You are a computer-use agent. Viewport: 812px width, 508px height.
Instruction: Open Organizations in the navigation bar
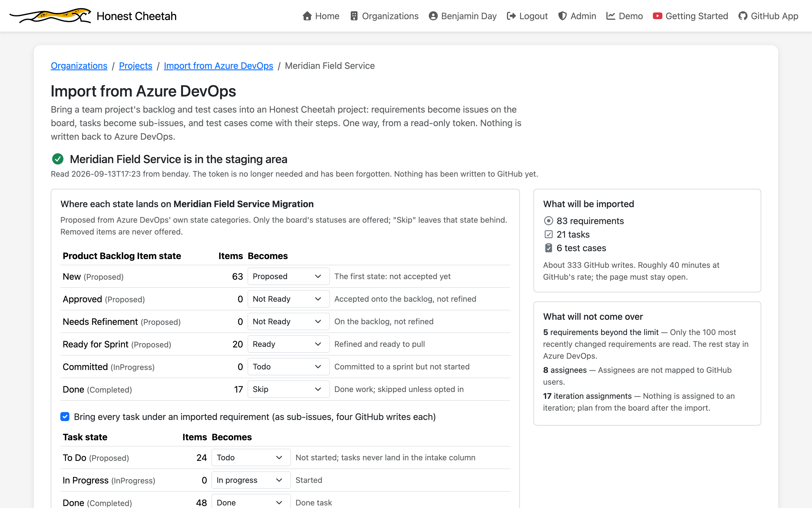coord(384,16)
